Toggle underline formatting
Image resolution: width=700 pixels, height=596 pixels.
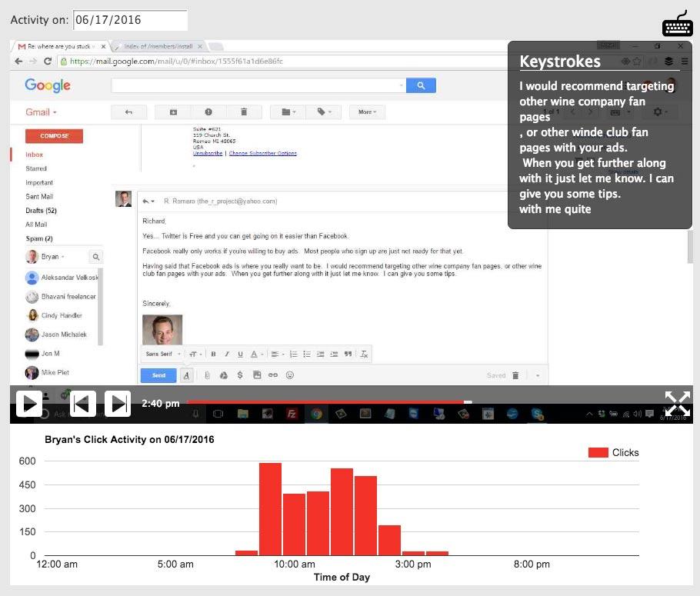click(x=240, y=354)
